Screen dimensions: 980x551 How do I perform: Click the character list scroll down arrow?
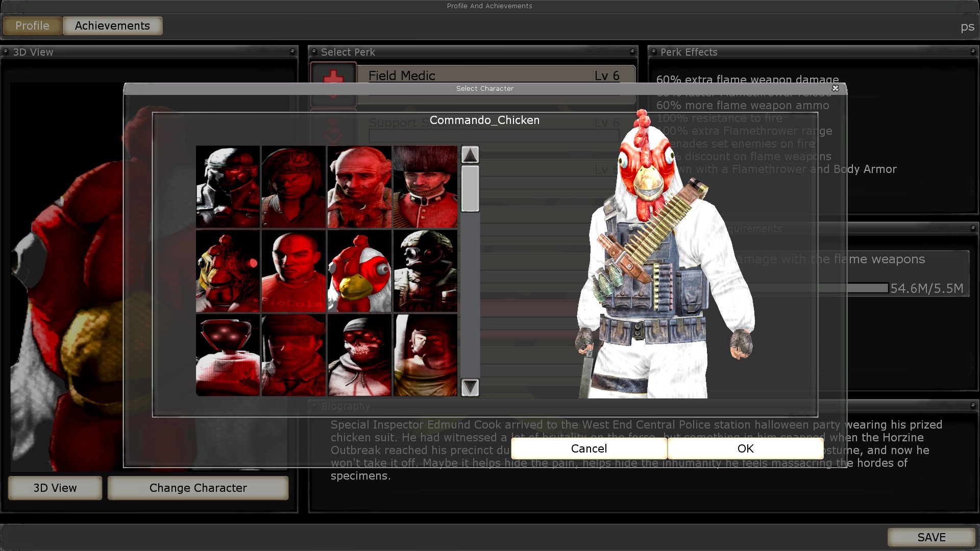(x=470, y=388)
